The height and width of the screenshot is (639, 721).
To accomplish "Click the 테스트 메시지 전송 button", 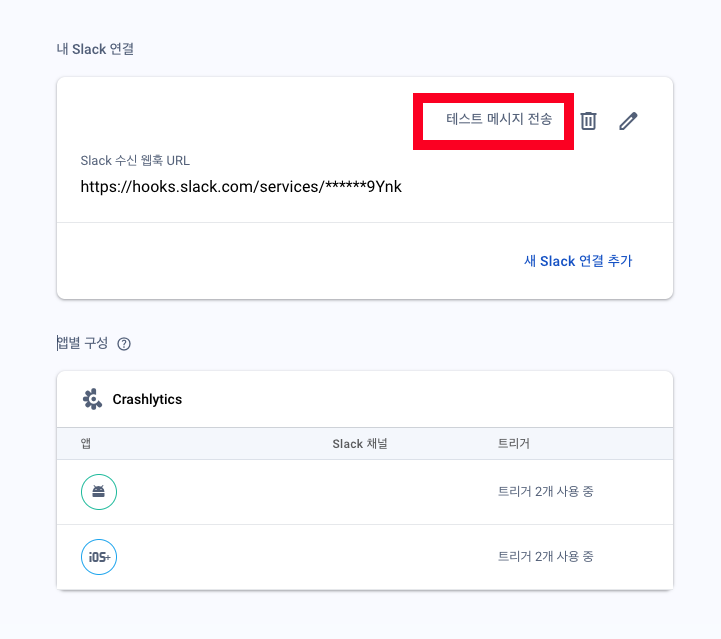I will [498, 120].
